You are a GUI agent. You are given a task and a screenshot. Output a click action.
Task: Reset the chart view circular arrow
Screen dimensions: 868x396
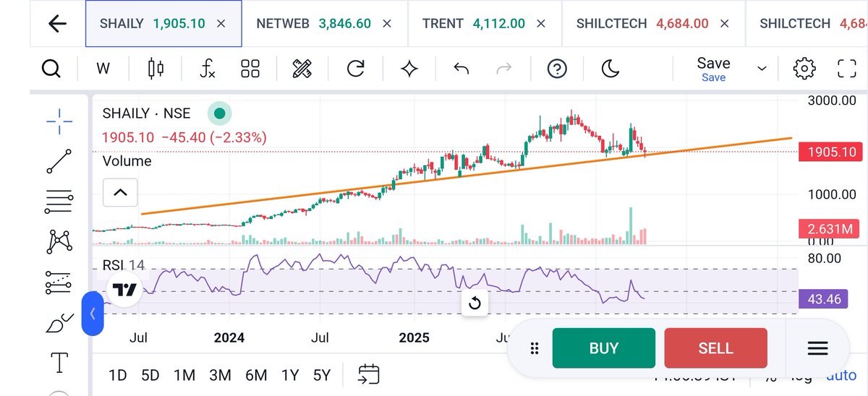coord(475,304)
